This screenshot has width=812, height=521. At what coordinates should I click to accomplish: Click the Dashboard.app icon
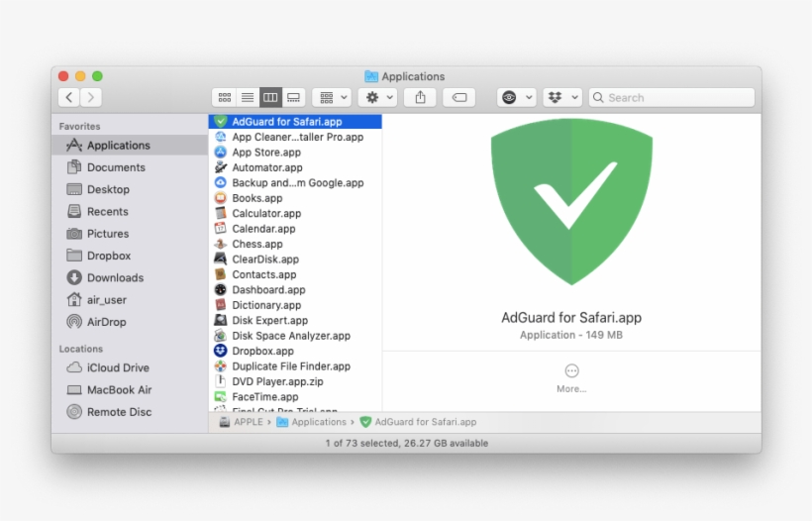tap(221, 289)
